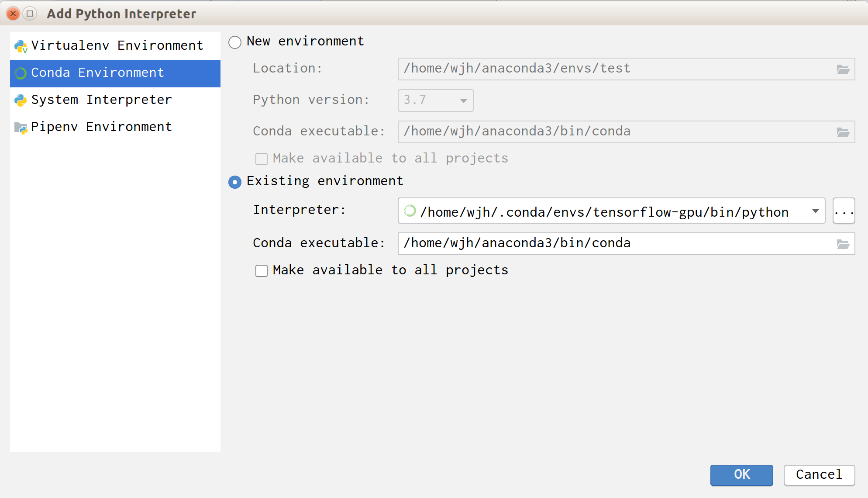Browse folder for new environment Location
The image size is (868, 498).
pyautogui.click(x=843, y=69)
